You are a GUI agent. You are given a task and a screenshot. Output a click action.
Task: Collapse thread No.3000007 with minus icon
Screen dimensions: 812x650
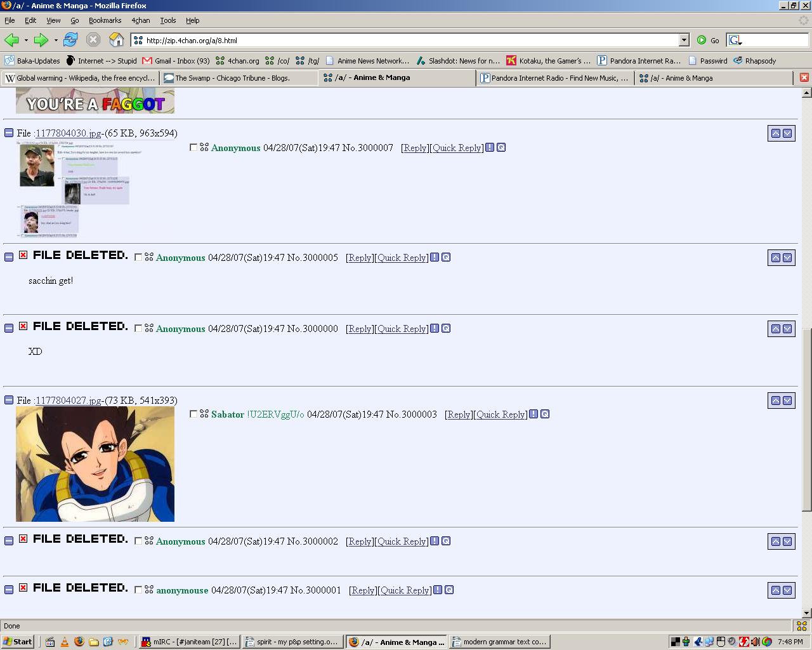point(9,133)
